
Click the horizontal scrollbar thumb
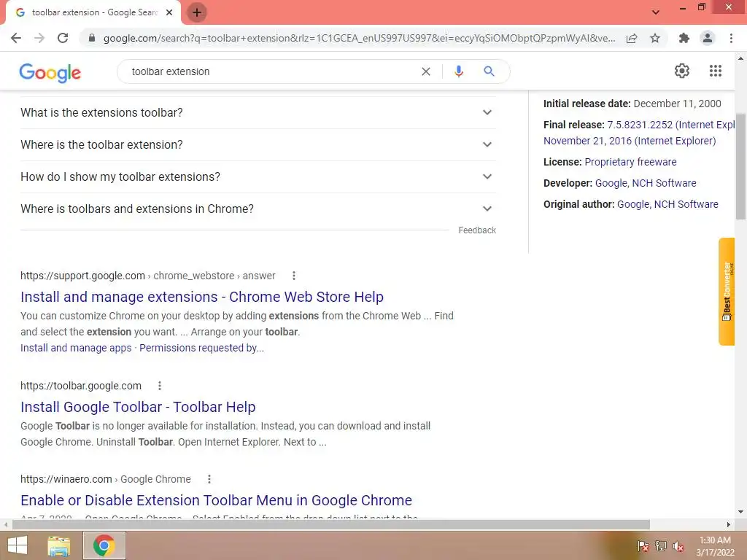click(331, 525)
